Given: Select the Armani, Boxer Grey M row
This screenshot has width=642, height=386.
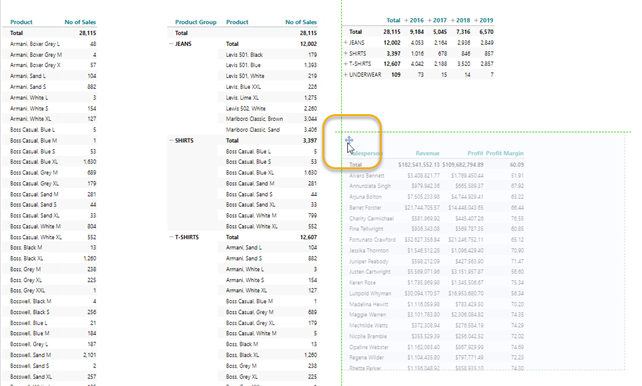Looking at the screenshot, I should click(x=50, y=54).
